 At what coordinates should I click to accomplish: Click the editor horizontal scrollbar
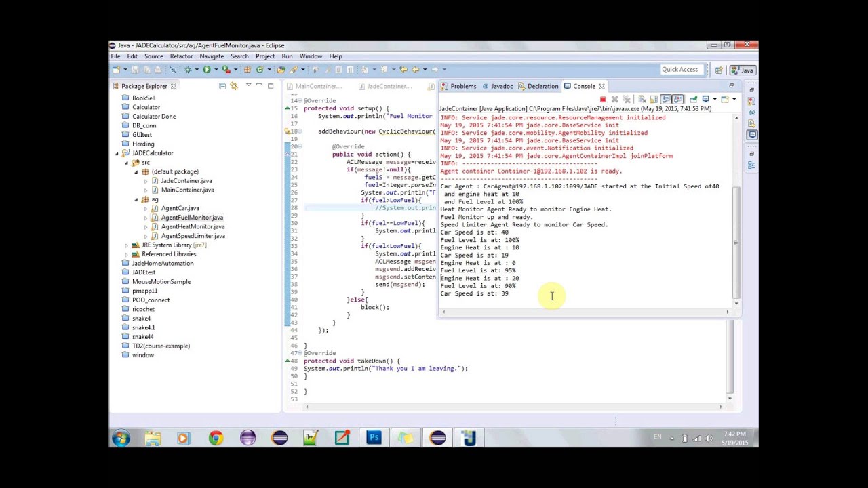[x=513, y=407]
